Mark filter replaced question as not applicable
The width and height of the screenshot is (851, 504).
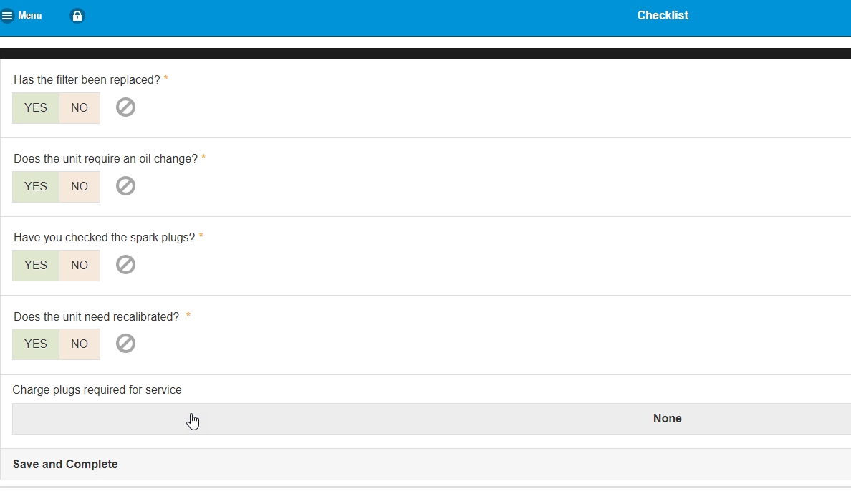coord(125,107)
